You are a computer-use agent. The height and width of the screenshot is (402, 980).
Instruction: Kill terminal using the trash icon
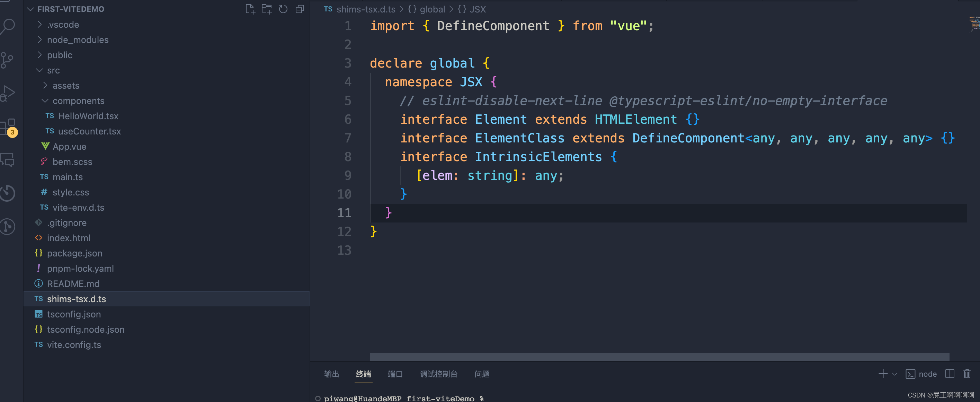(x=967, y=374)
